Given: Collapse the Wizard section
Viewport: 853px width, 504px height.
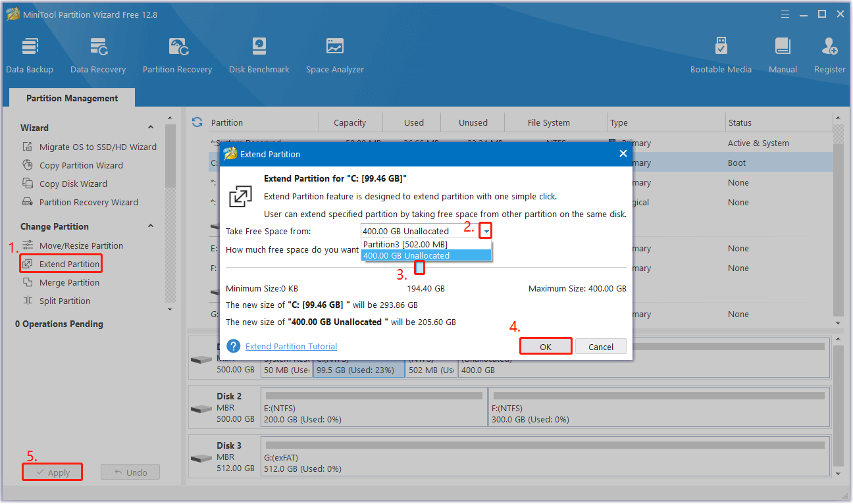Looking at the screenshot, I should (x=151, y=128).
